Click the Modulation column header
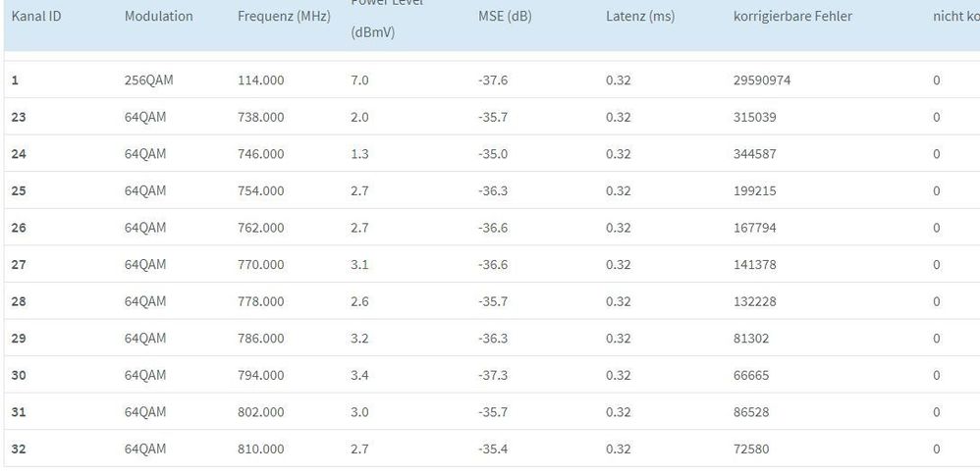Screen dimensions: 980x476 pyautogui.click(x=158, y=17)
